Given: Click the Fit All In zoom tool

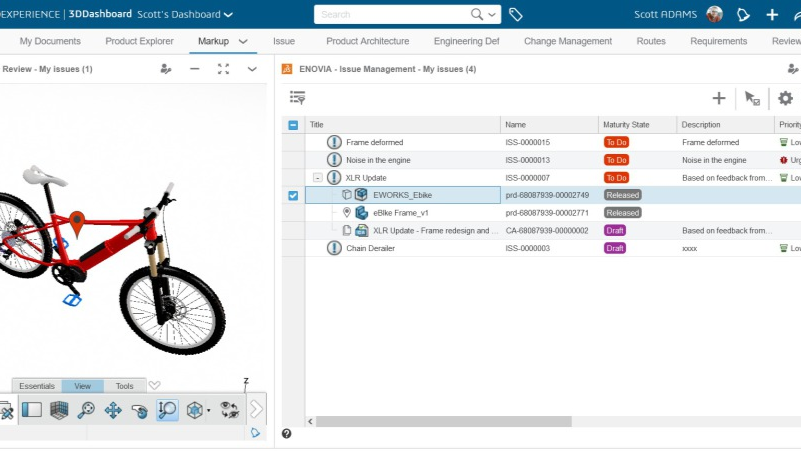Looking at the screenshot, I should coord(87,409).
